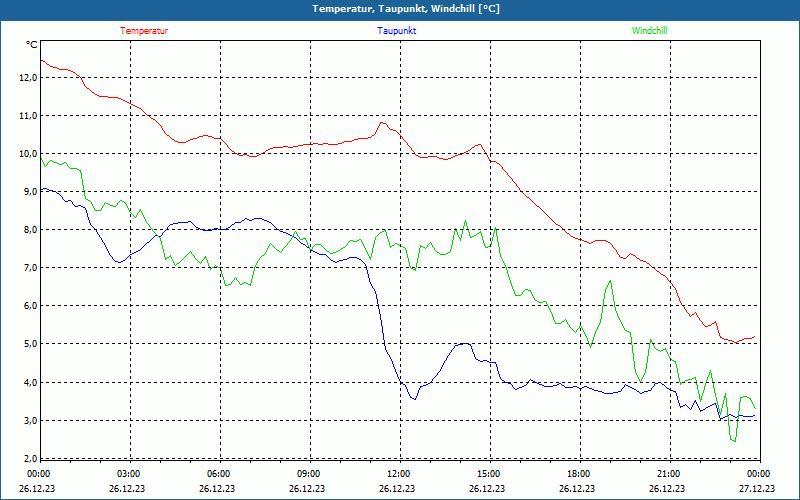Click the green Windchill legend label
Screen dimensions: 800x500
pos(649,31)
